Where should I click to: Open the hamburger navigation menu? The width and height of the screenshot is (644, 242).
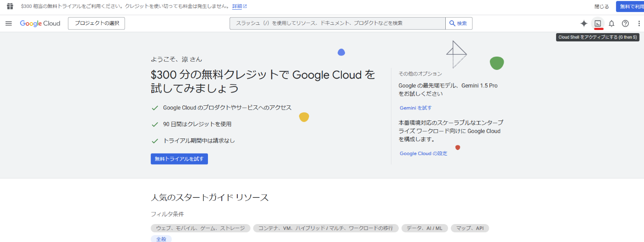click(9, 23)
